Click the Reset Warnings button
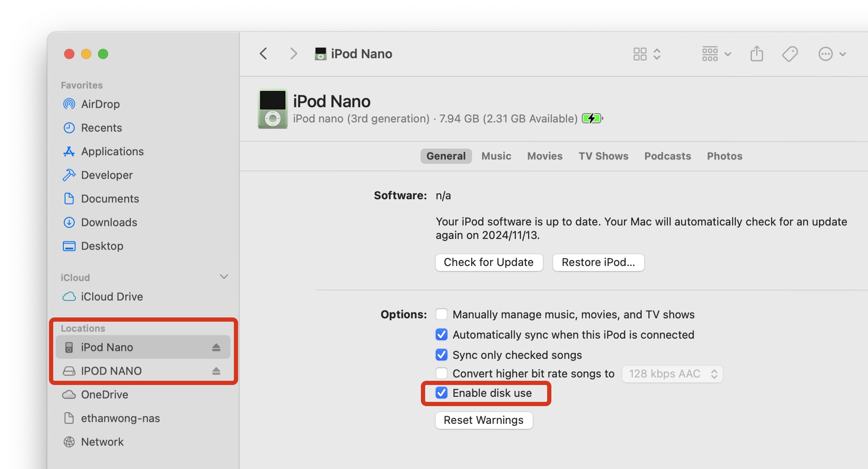 point(484,420)
